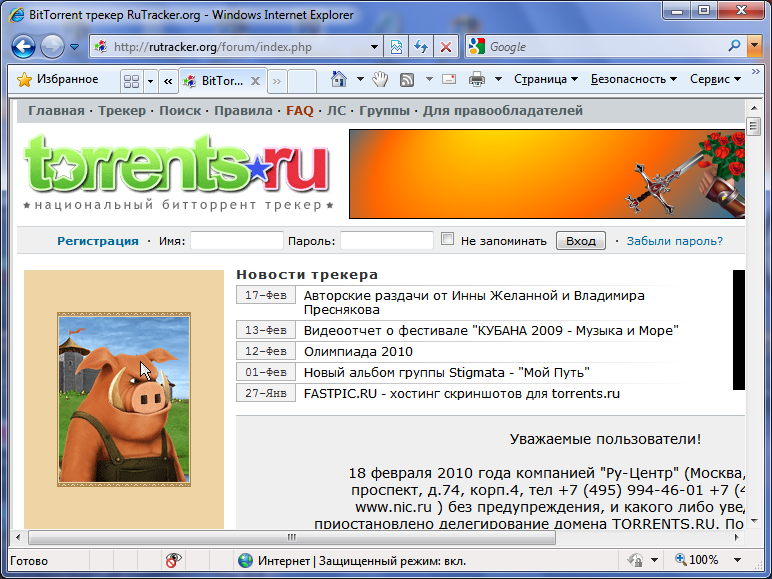Open Трекер navigation link
Viewport: 772px width, 579px height.
[122, 110]
